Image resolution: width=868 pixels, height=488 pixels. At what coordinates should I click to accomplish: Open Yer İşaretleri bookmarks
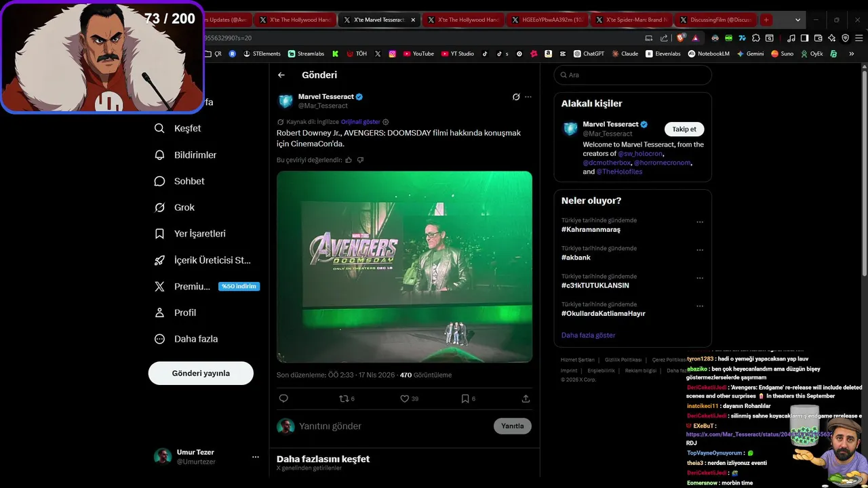pos(190,234)
